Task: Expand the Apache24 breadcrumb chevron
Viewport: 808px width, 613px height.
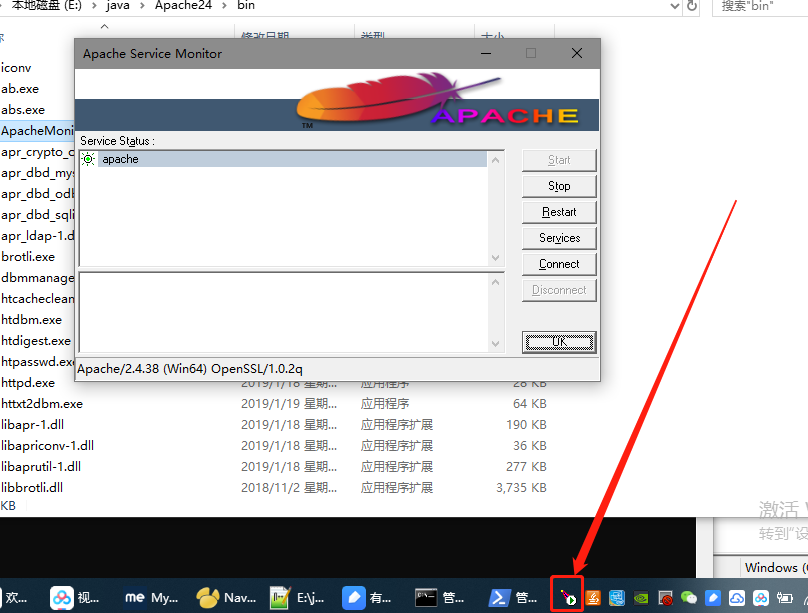Action: pos(222,6)
